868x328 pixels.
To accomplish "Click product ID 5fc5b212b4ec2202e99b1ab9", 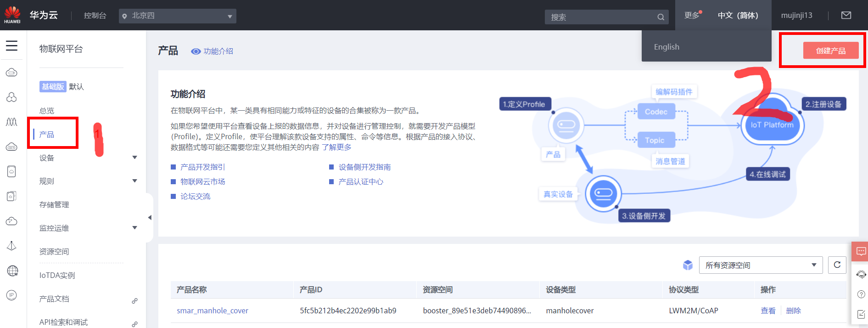I will (x=348, y=311).
